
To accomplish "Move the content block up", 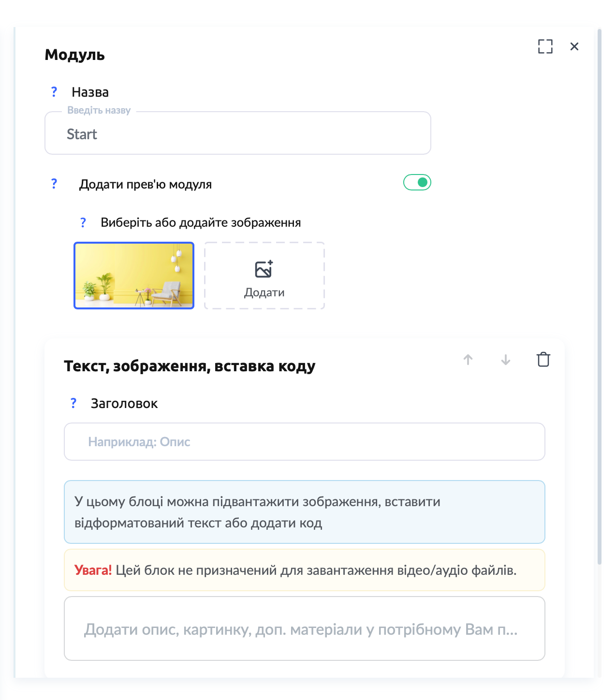I will 468,360.
